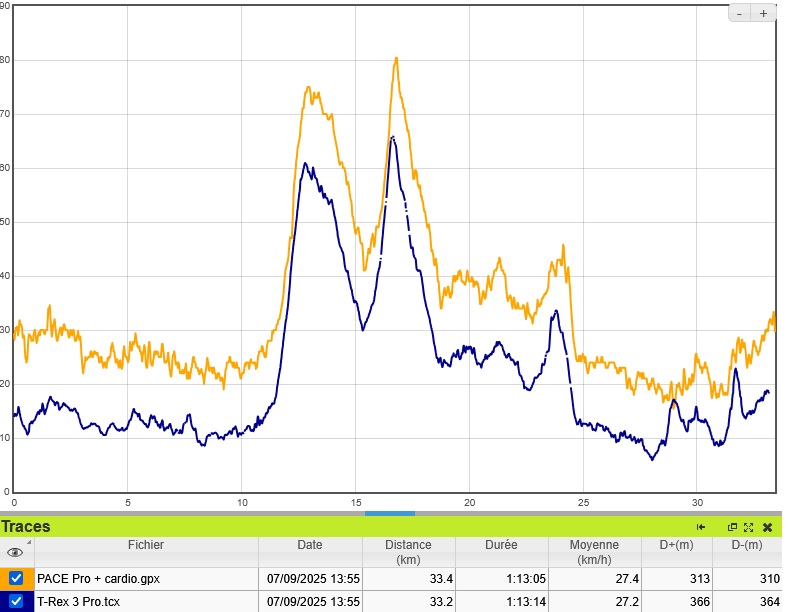Pop out the Traces panel window
The width and height of the screenshot is (788, 612).
point(732,527)
